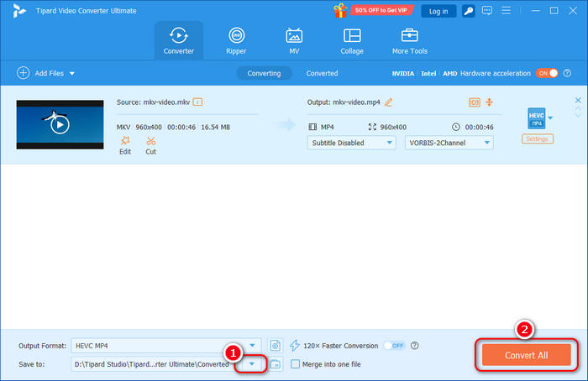Check Merge into one file
This screenshot has width=588, height=381.
tap(295, 364)
